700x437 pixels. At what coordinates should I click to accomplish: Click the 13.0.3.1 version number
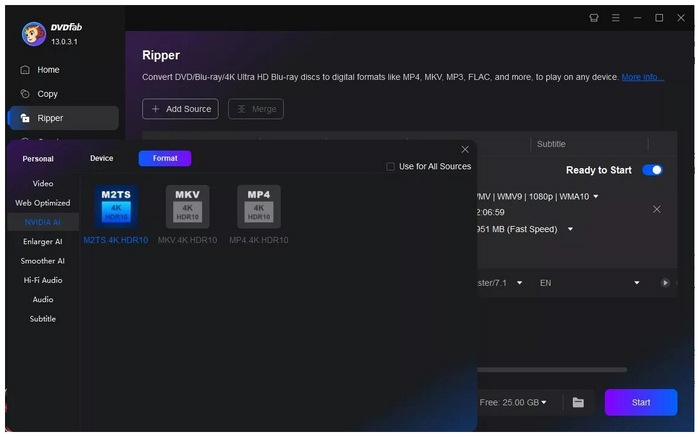point(64,42)
